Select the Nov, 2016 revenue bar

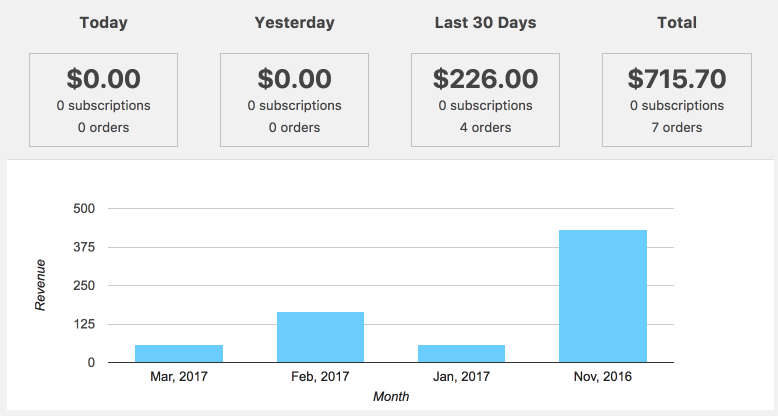pos(603,296)
